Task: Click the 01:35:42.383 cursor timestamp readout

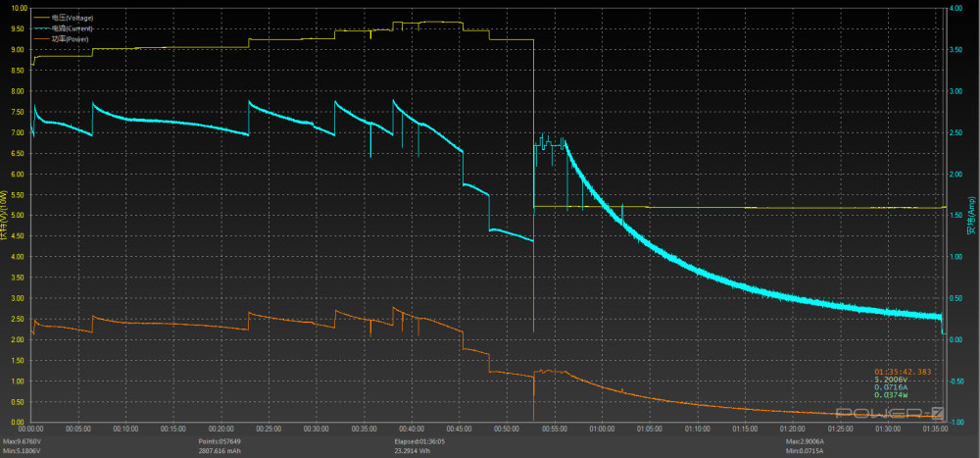Action: click(x=901, y=372)
